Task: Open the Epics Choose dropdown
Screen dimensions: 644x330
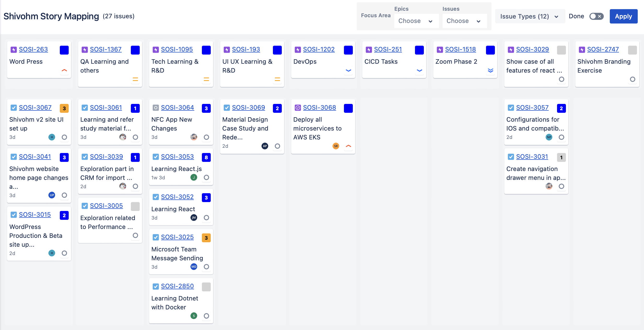Action: (x=415, y=21)
